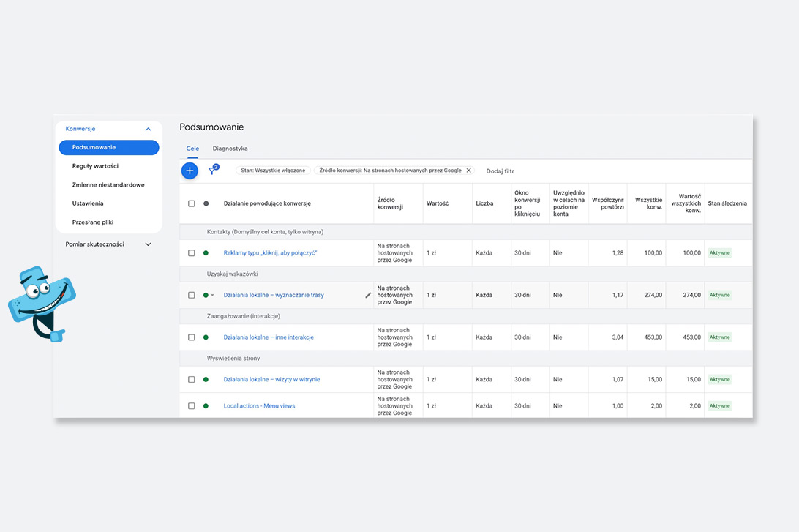Toggle the select-all header checkbox

coord(192,203)
